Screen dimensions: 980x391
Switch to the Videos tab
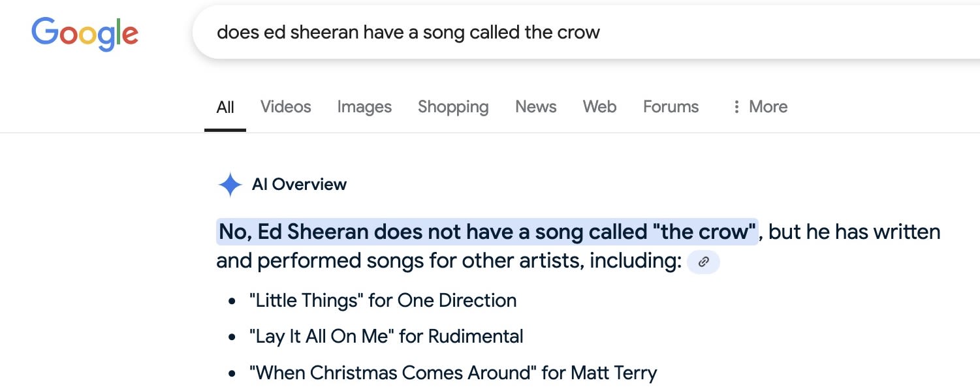286,107
